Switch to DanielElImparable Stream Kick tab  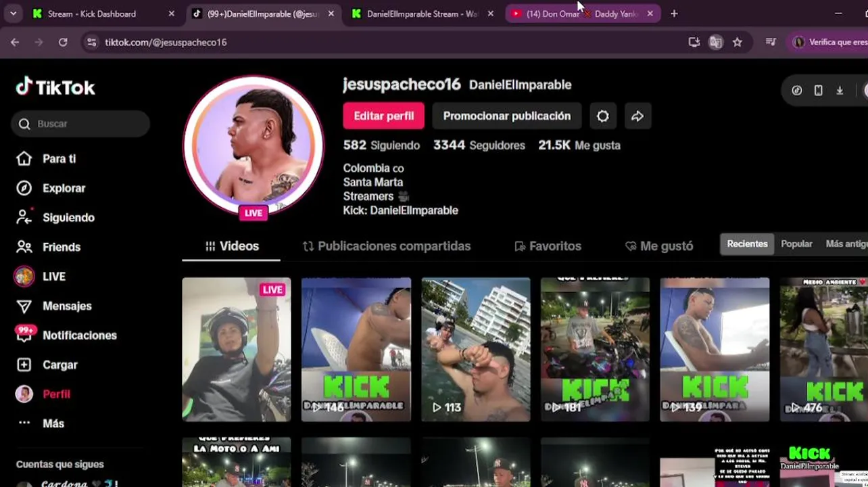pyautogui.click(x=421, y=14)
